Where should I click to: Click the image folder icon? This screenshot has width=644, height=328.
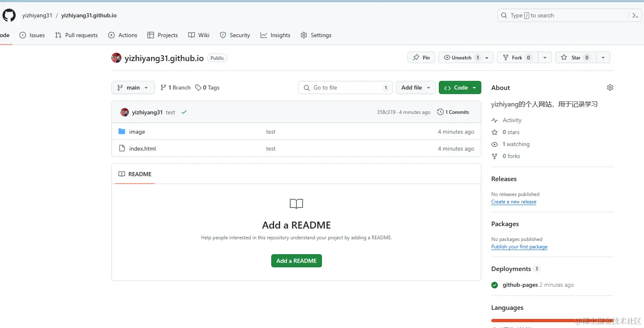122,132
